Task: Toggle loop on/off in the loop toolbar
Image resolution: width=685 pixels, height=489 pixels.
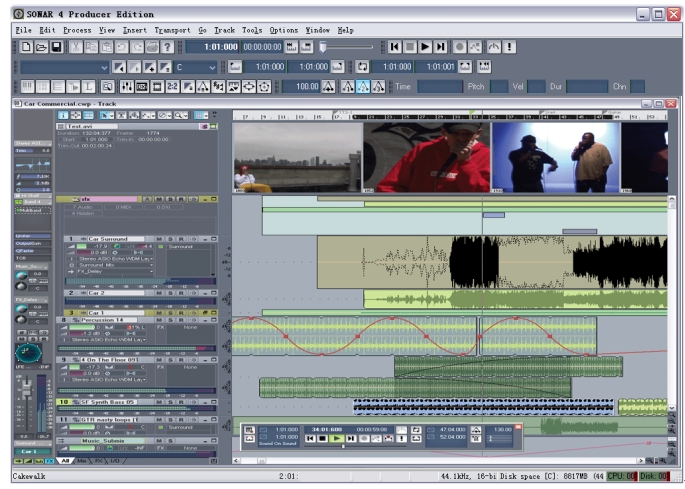Action: [362, 67]
